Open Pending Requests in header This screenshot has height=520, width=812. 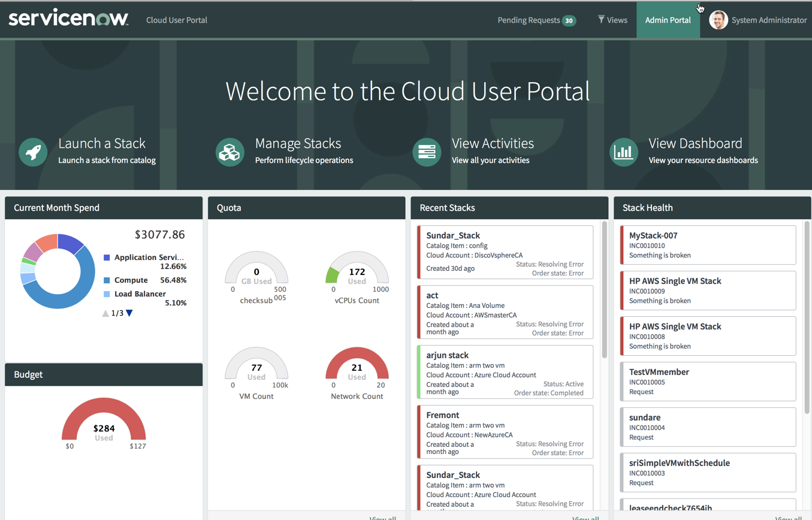click(536, 20)
